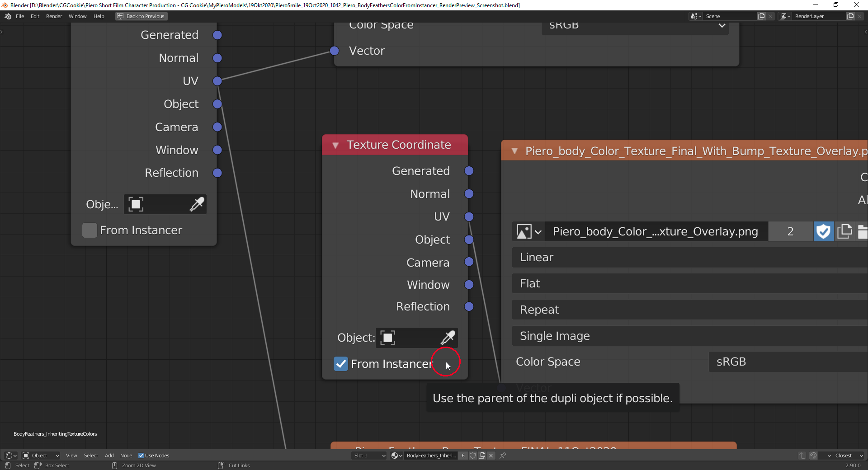Image resolution: width=868 pixels, height=470 pixels.
Task: Open the Render menu
Action: tap(54, 16)
